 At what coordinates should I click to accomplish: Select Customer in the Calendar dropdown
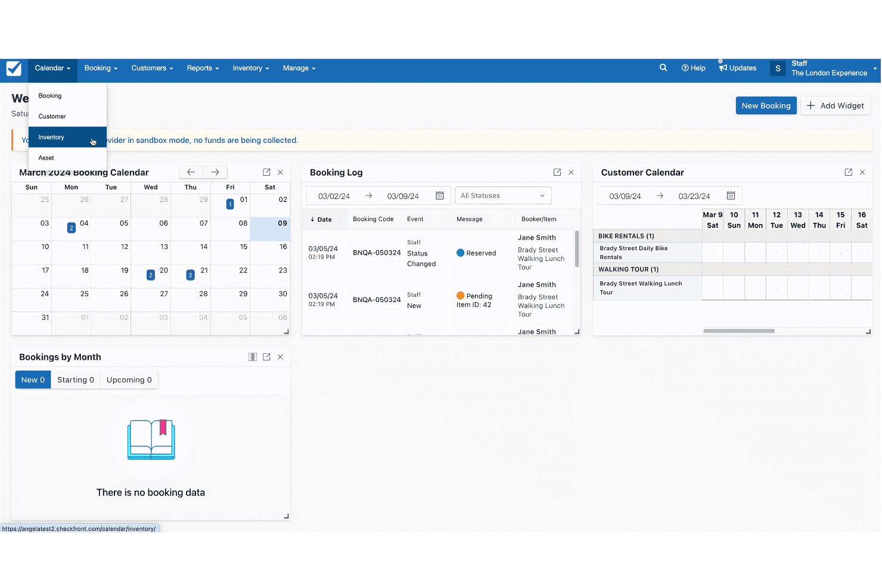click(67, 117)
